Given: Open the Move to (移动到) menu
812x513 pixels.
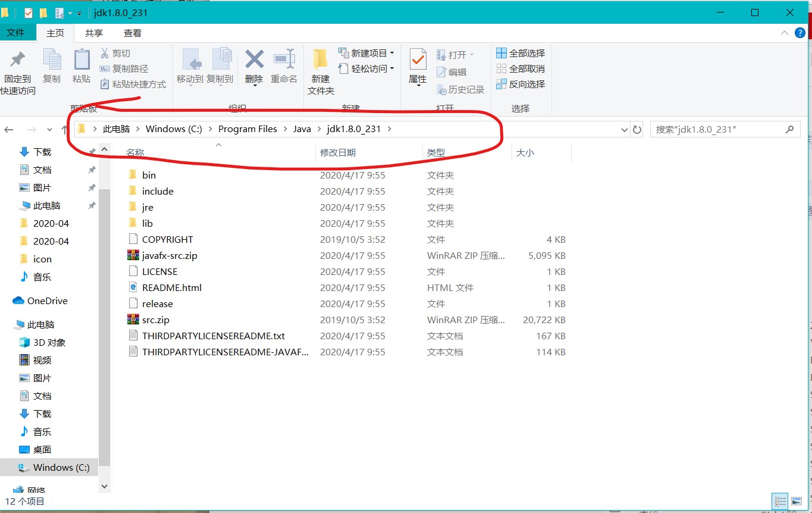Looking at the screenshot, I should pos(190,67).
